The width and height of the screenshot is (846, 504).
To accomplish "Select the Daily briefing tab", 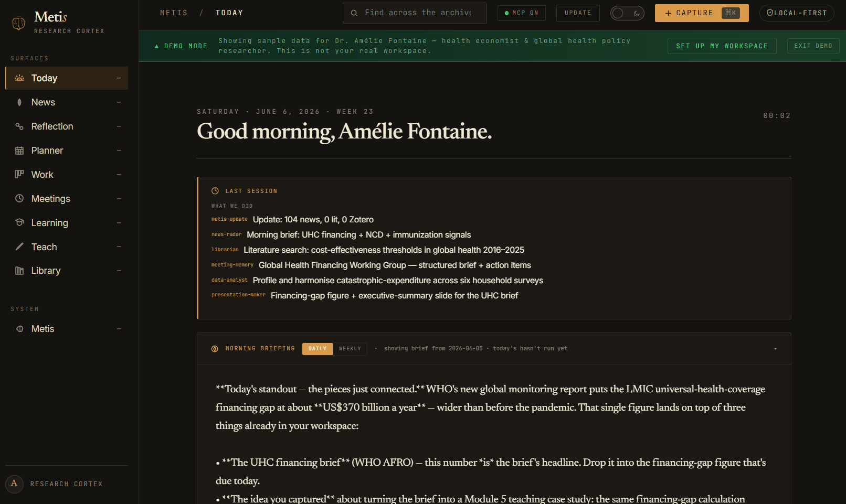I will coord(318,349).
